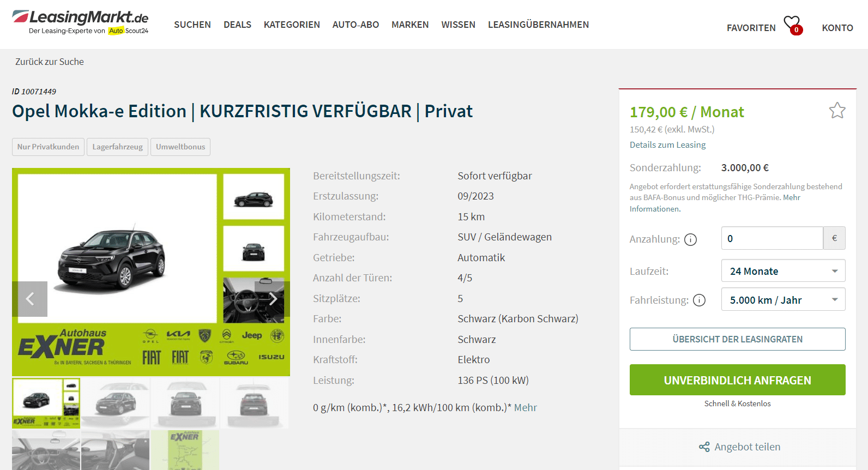Click UNVERBINDLICH ANFRAGEN button
The width and height of the screenshot is (868, 470).
coord(737,380)
